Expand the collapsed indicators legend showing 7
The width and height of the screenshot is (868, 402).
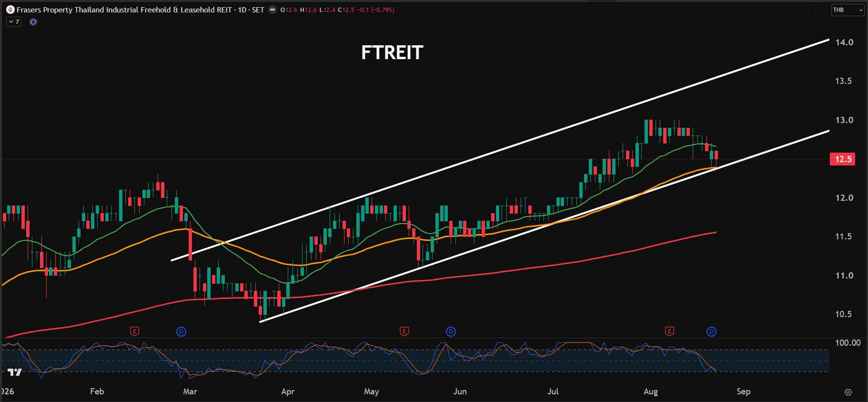(14, 22)
